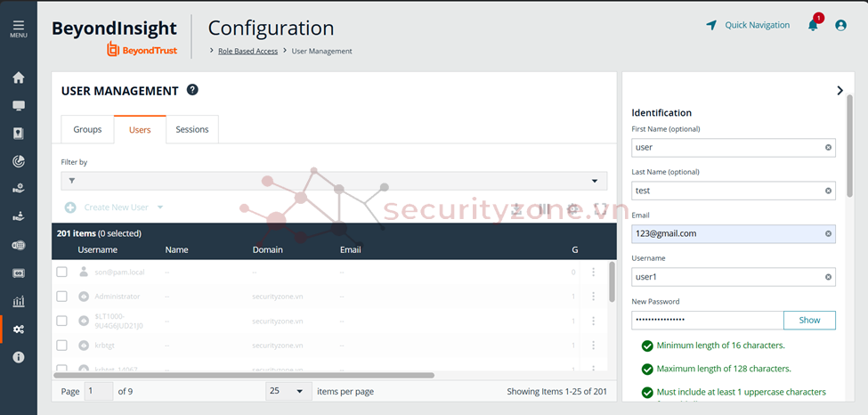Screen dimensions: 868x415
Task: Open the Role Based Access breadcrumb link
Action: pyautogui.click(x=247, y=51)
